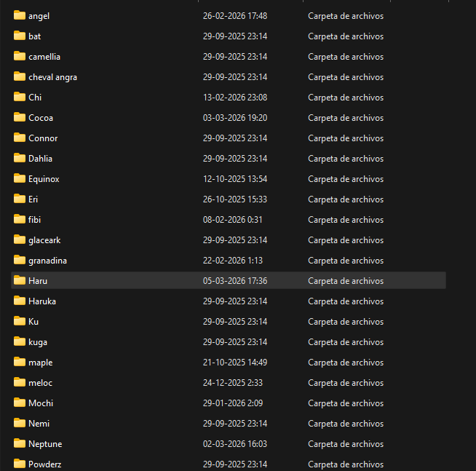The height and width of the screenshot is (471, 476).
Task: Select the Connor folder icon
Action: [x=20, y=138]
